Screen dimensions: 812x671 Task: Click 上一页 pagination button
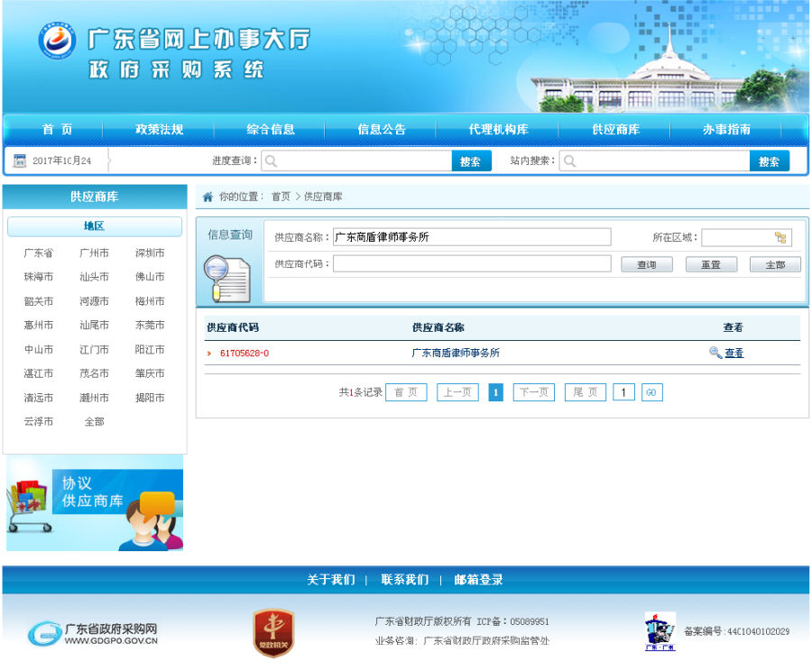coord(457,392)
